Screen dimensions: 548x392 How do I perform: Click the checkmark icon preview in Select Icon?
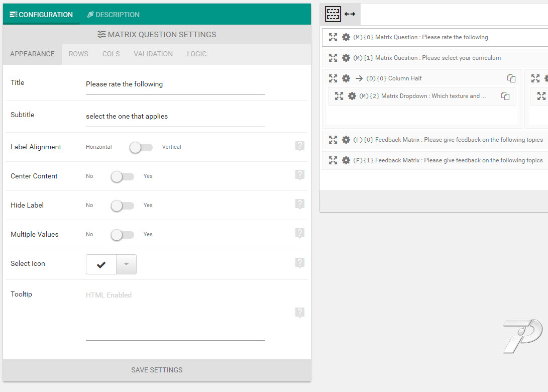click(101, 265)
